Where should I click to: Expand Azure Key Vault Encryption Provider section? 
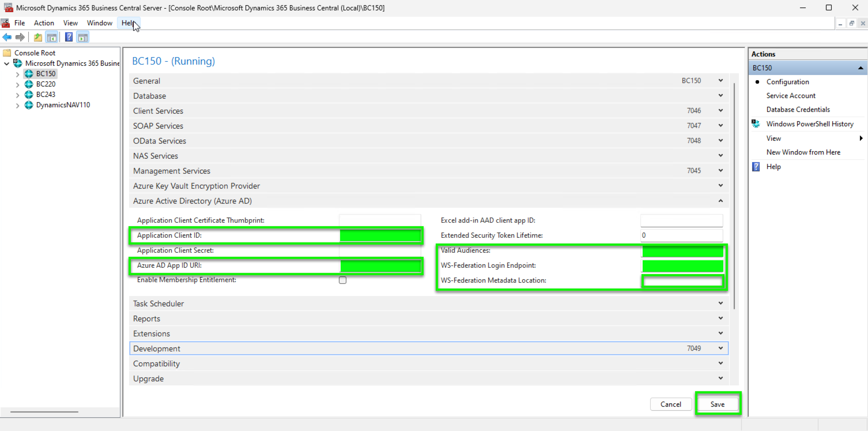coord(429,185)
